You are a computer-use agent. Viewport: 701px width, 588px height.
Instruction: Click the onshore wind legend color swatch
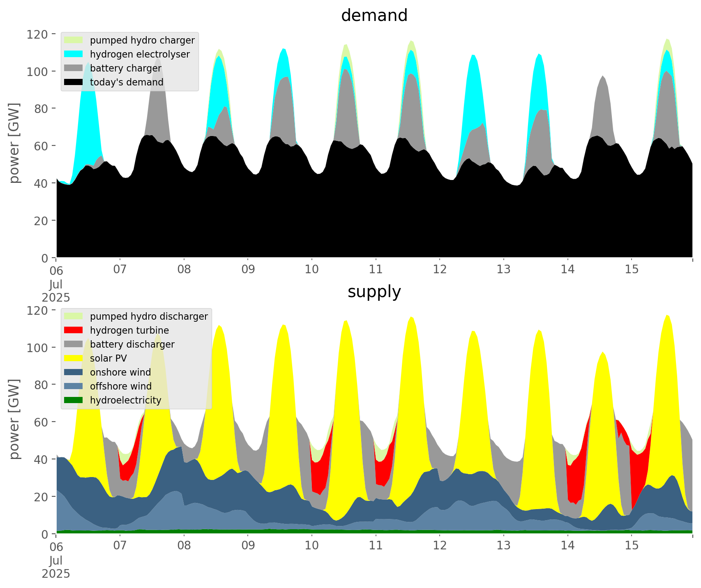pyautogui.click(x=74, y=372)
